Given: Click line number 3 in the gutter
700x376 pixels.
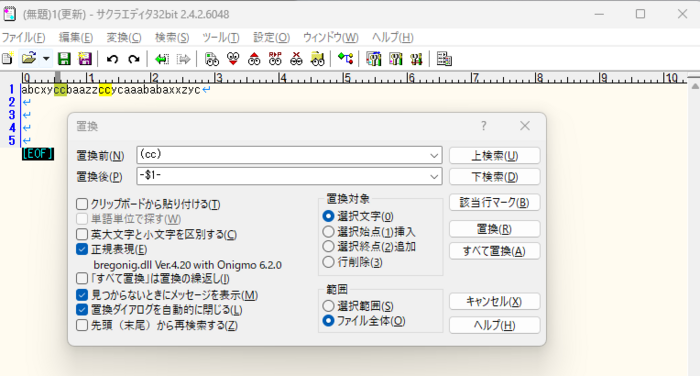Looking at the screenshot, I should pyautogui.click(x=12, y=115).
